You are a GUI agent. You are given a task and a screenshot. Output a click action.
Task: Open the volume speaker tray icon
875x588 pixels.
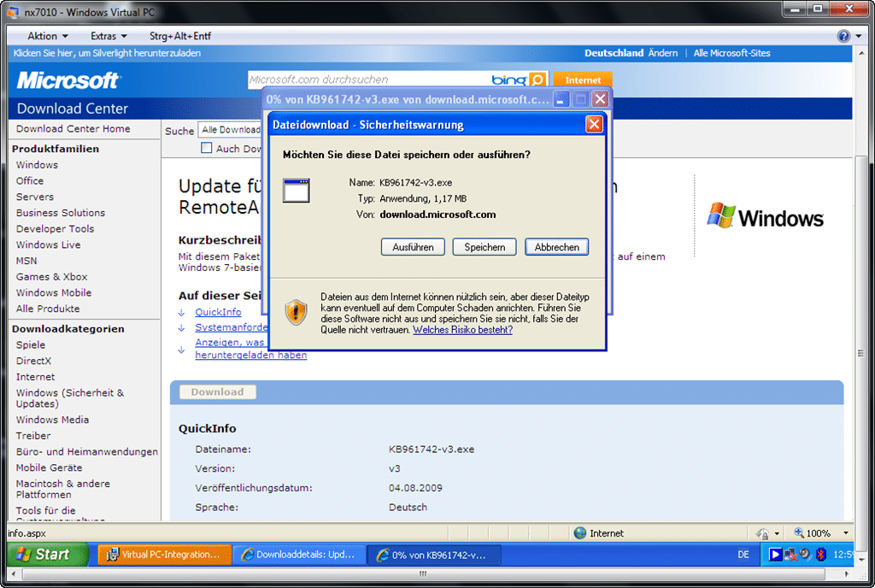(x=805, y=554)
